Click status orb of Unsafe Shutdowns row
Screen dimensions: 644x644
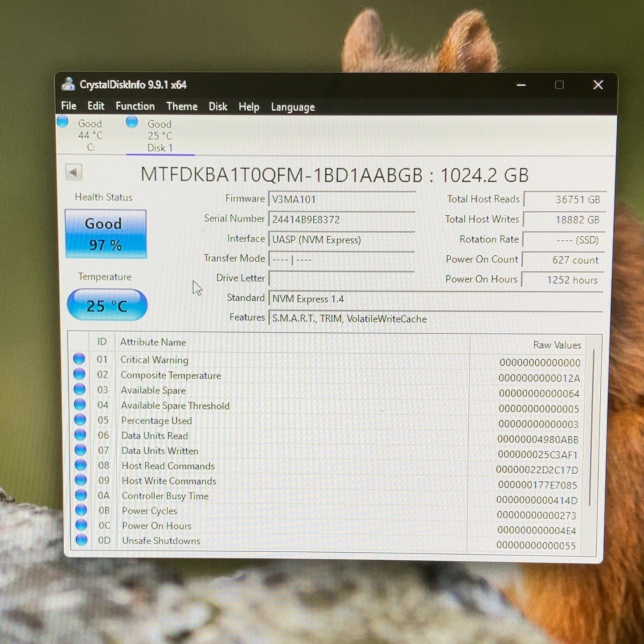(x=82, y=540)
